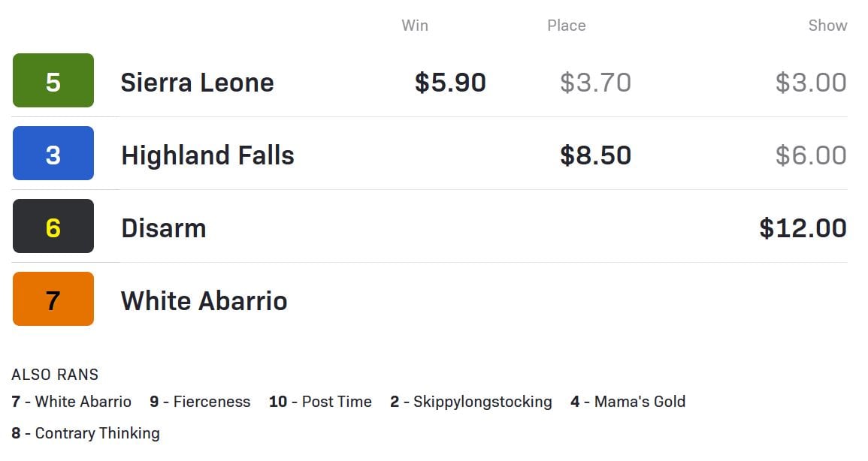Image resolution: width=868 pixels, height=461 pixels.
Task: Click the black number 6 saddle cloth badge
Action: click(x=53, y=226)
